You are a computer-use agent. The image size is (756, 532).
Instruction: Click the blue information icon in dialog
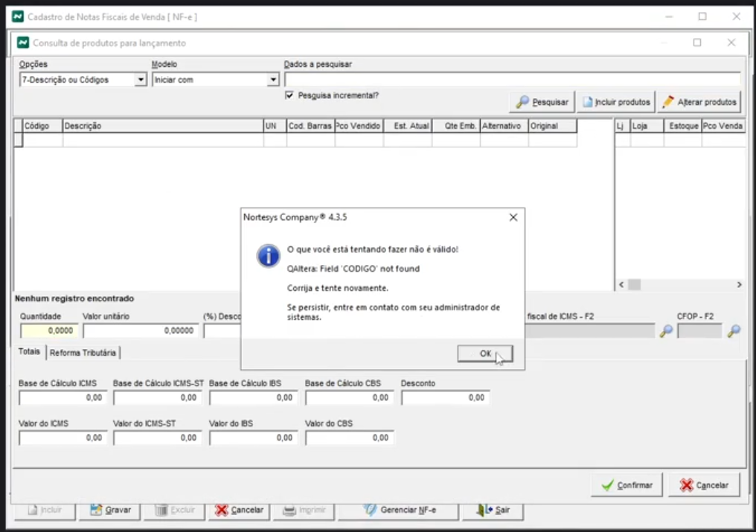(268, 255)
